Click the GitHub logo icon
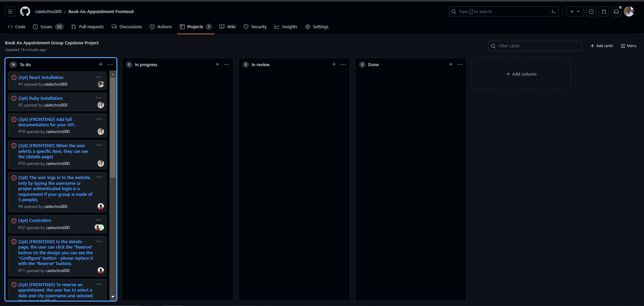Image resolution: width=644 pixels, height=306 pixels. (x=25, y=11)
